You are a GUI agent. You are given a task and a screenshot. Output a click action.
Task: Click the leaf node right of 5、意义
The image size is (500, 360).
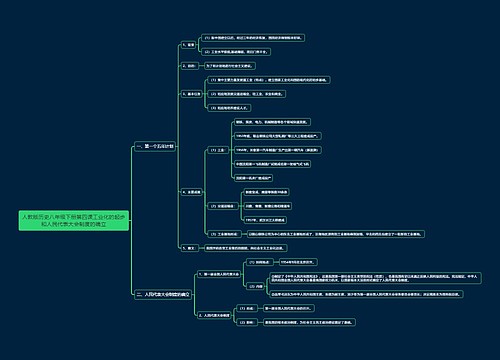coord(246,248)
